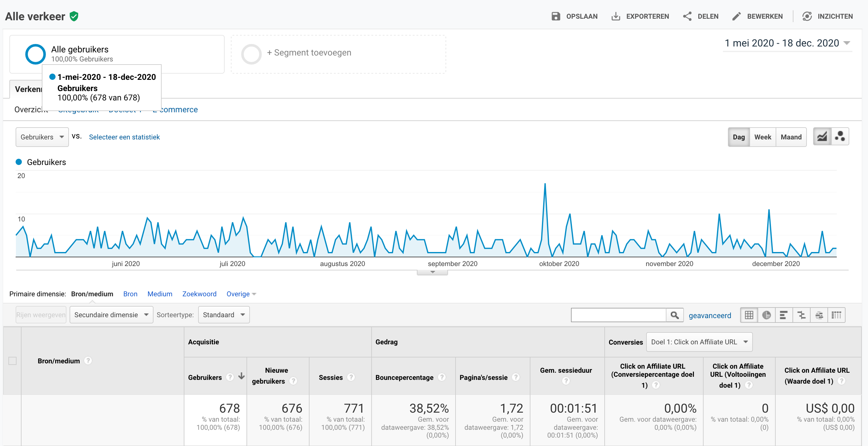868x446 pixels.
Task: Open Secundaire dimensie dropdown
Action: (x=111, y=315)
